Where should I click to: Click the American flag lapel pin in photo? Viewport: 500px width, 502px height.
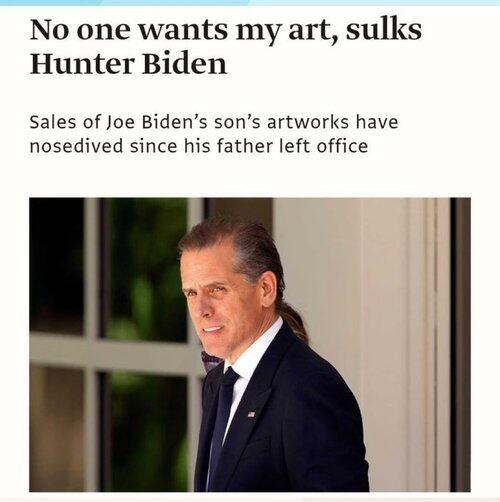(252, 414)
